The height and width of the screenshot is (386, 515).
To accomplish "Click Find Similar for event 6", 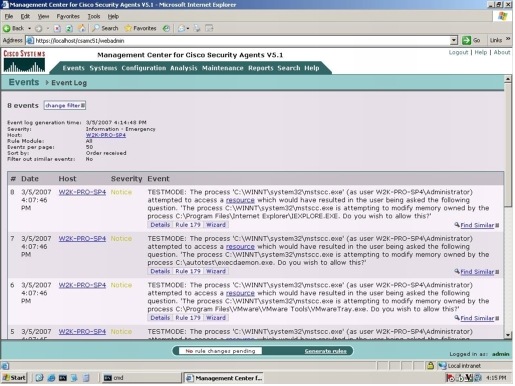I will 477,318.
